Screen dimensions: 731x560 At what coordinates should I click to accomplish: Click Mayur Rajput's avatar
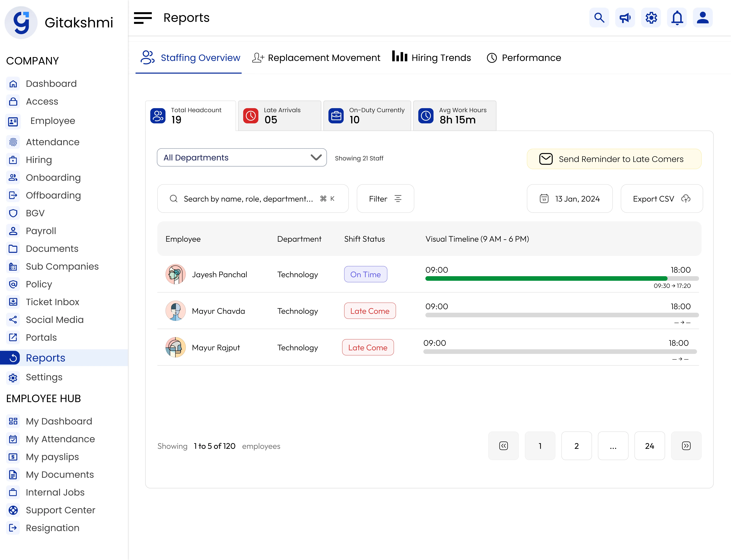pyautogui.click(x=175, y=347)
